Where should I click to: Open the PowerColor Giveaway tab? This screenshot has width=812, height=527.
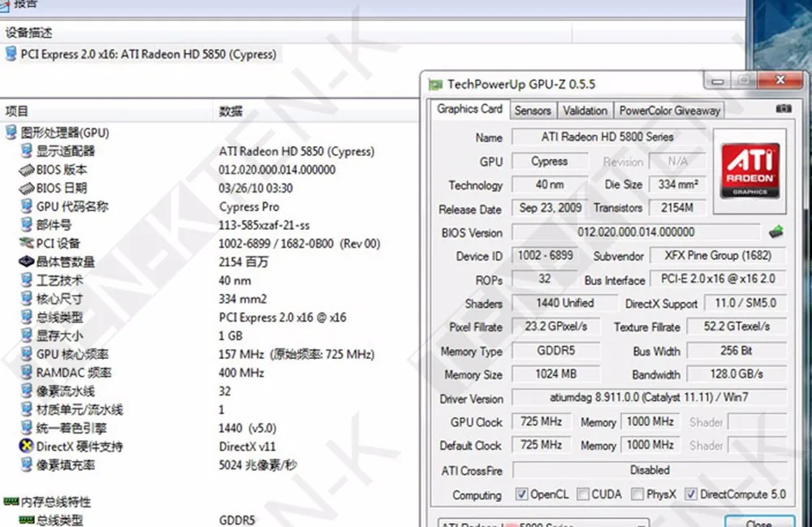pyautogui.click(x=670, y=110)
